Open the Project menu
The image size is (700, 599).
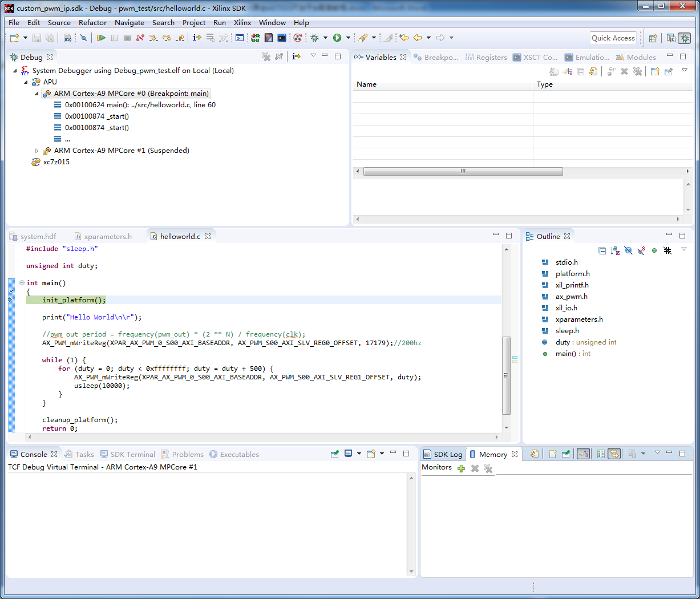(194, 22)
